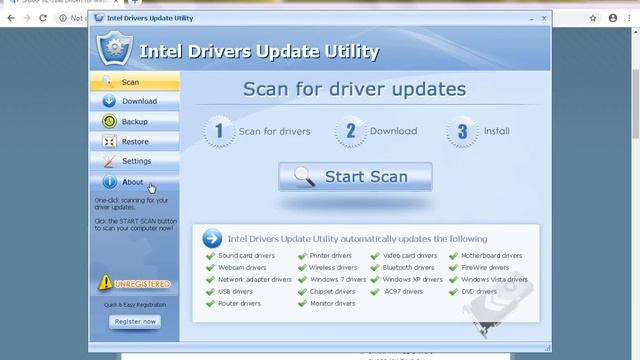
Task: Close the Intel Drivers Update Utility window
Action: point(544,18)
